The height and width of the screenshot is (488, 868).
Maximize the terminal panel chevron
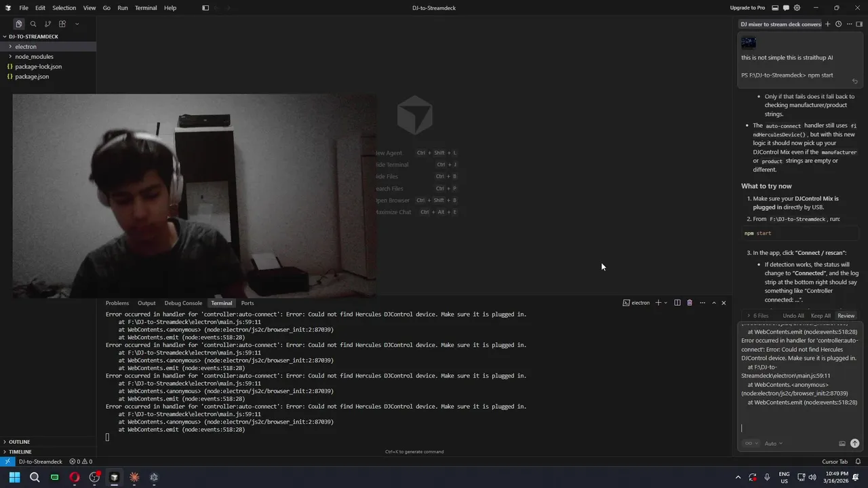click(x=714, y=303)
